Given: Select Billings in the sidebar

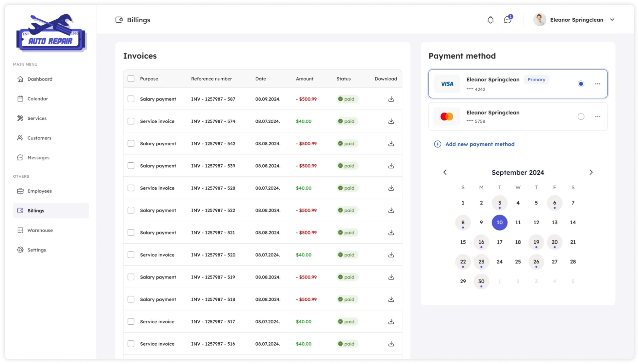Looking at the screenshot, I should coord(51,211).
